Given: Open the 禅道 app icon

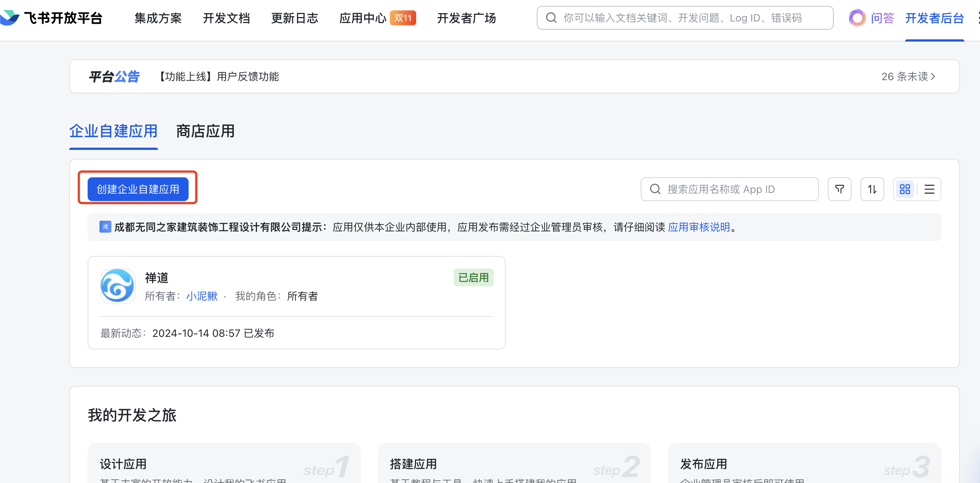Looking at the screenshot, I should click(118, 286).
